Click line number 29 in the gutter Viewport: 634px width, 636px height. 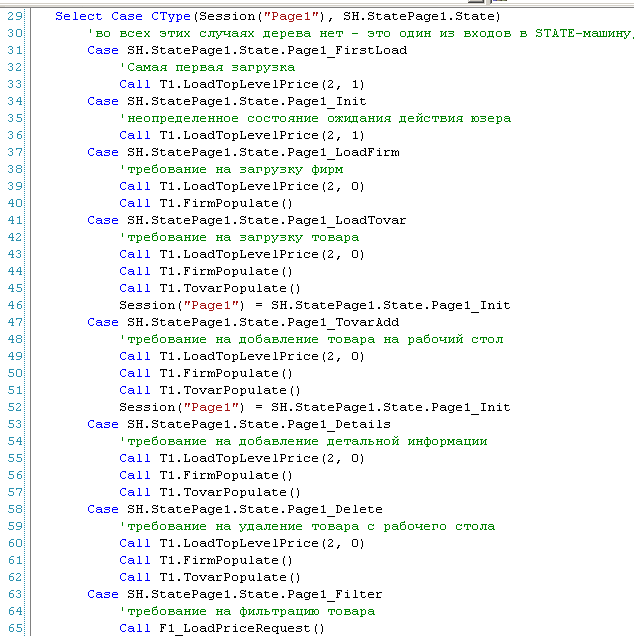[15, 16]
